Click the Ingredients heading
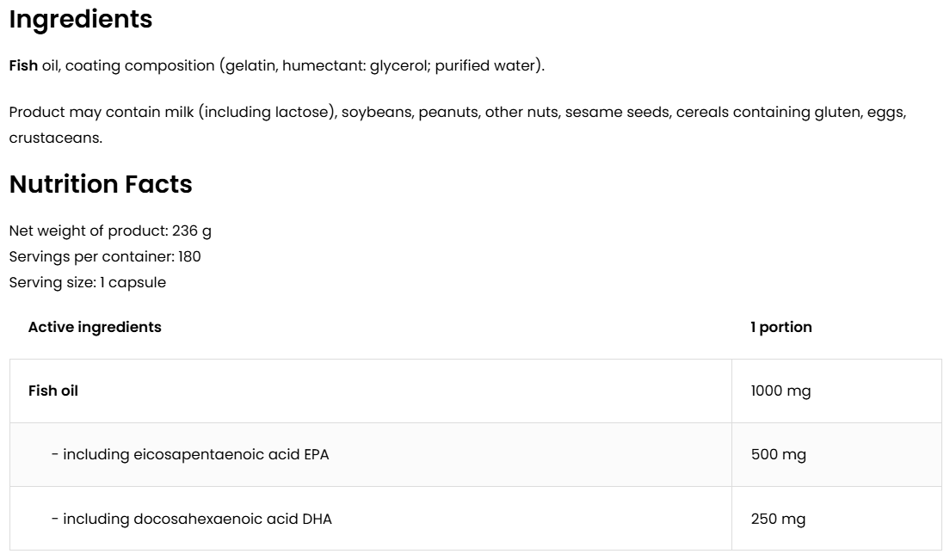Screen dimensions: 950x560 tap(80, 20)
